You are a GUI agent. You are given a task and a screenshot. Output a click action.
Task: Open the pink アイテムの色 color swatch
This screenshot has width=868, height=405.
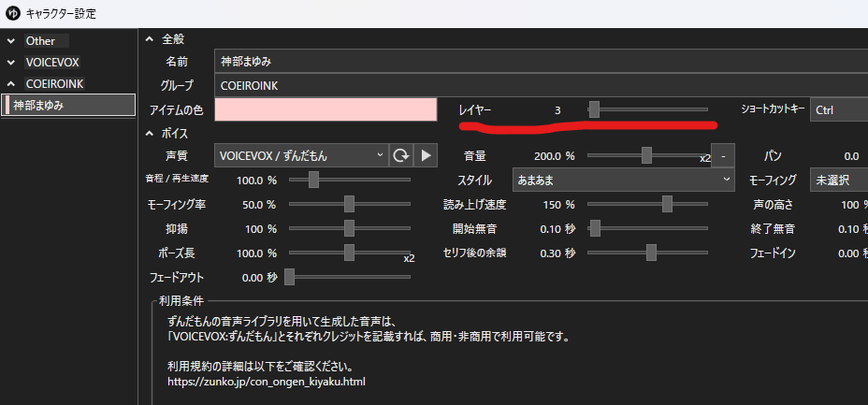click(326, 109)
